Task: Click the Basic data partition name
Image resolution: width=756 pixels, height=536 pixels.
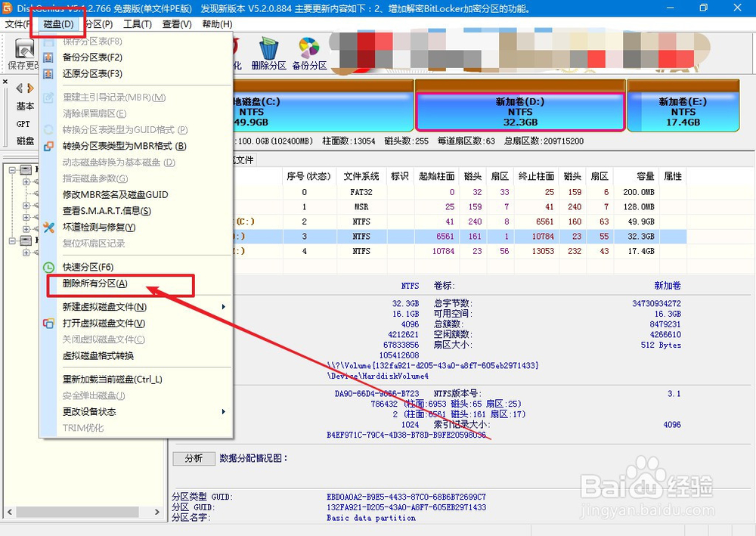Action: [x=370, y=518]
